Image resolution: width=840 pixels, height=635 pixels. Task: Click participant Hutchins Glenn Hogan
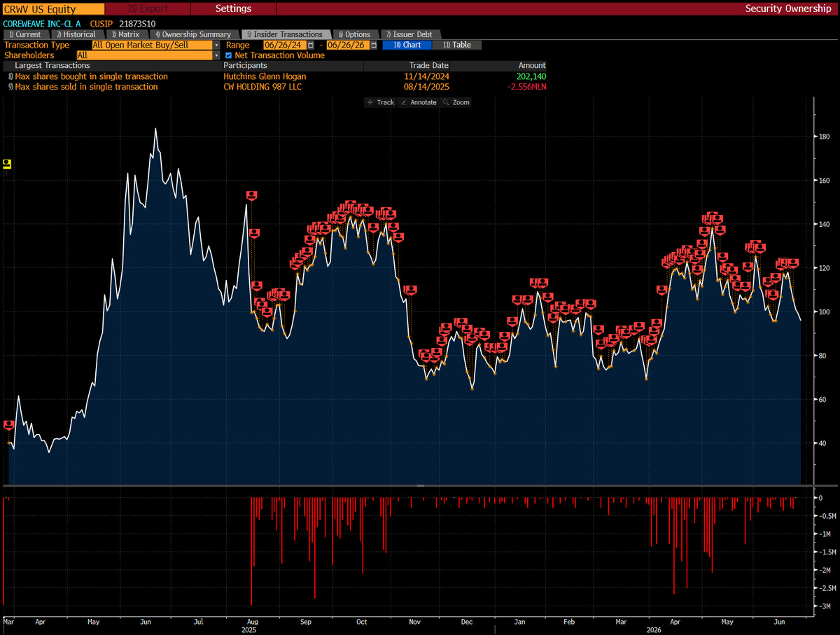pos(265,76)
